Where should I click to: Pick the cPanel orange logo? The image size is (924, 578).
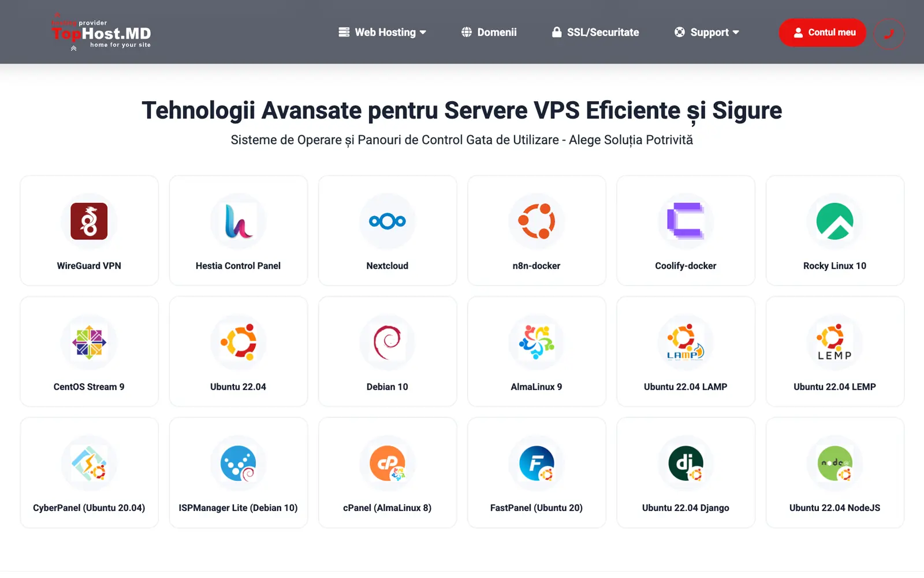tap(388, 463)
